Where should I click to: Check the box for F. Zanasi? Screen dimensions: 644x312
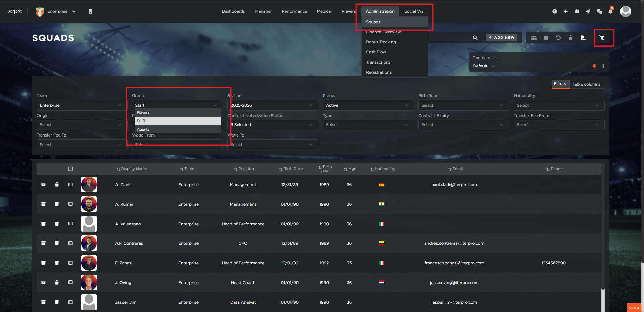(70, 263)
